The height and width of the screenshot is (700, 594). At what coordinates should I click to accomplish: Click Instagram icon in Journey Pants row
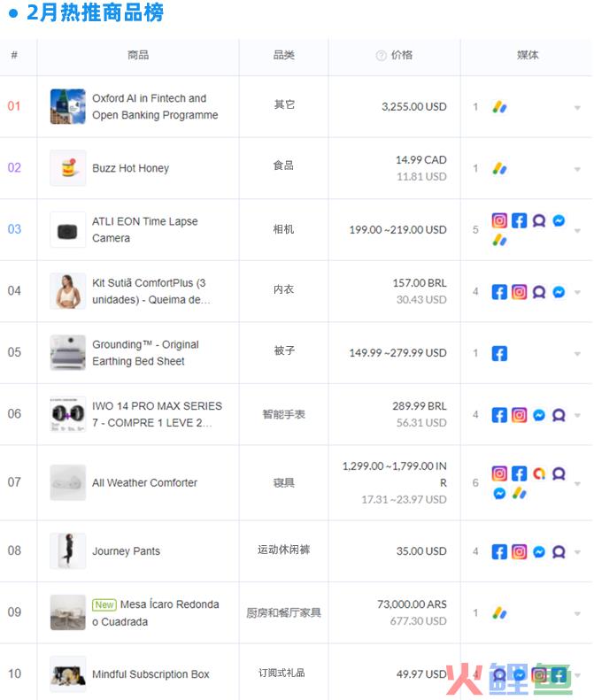pos(519,552)
